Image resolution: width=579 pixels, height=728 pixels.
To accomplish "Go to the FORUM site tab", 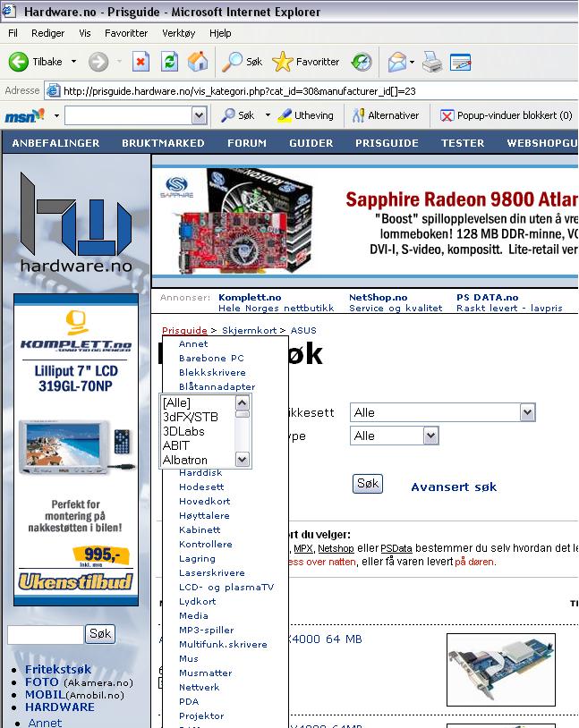I will pyautogui.click(x=247, y=143).
